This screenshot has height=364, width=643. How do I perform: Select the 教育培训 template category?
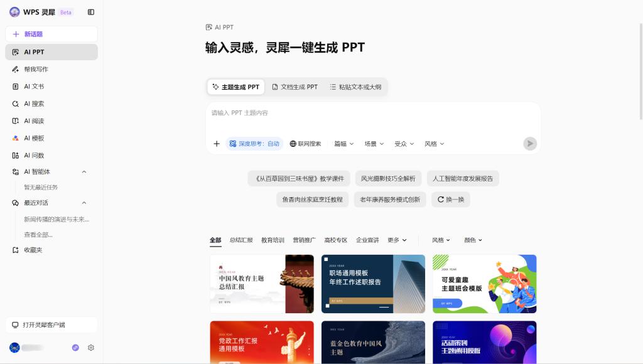[x=273, y=240]
